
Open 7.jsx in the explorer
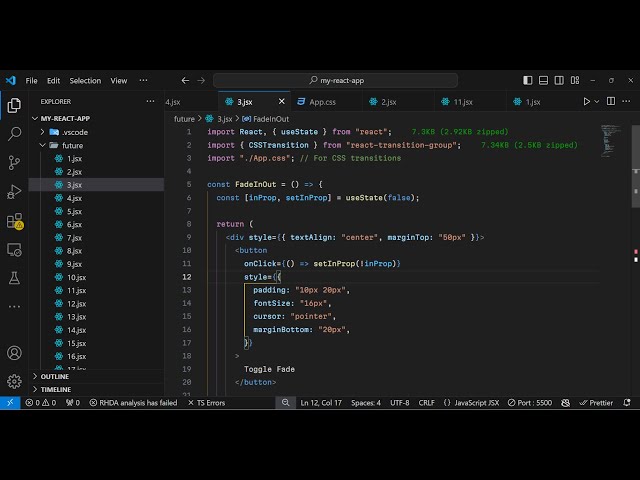[74, 237]
